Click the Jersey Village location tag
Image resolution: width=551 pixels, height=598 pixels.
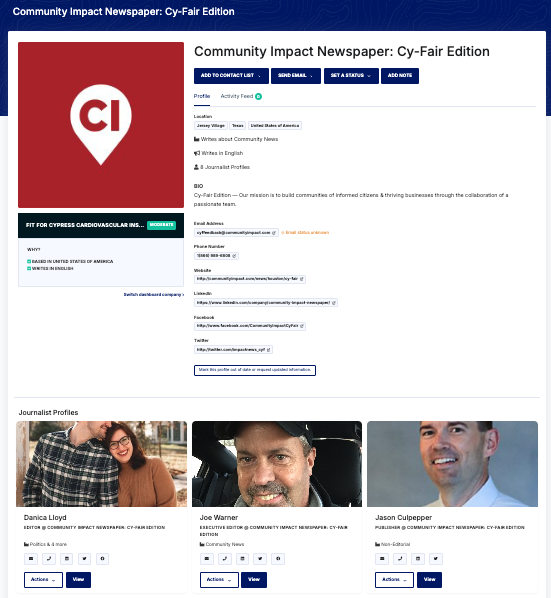[210, 126]
